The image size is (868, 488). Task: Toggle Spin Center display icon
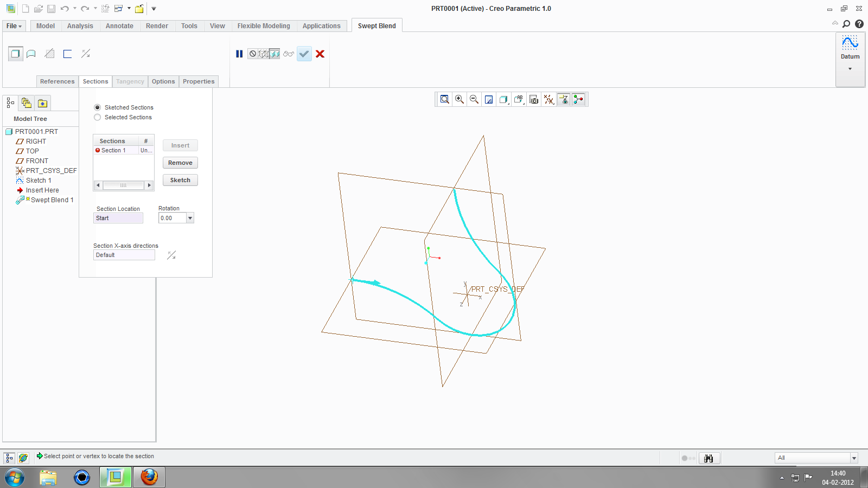click(578, 99)
